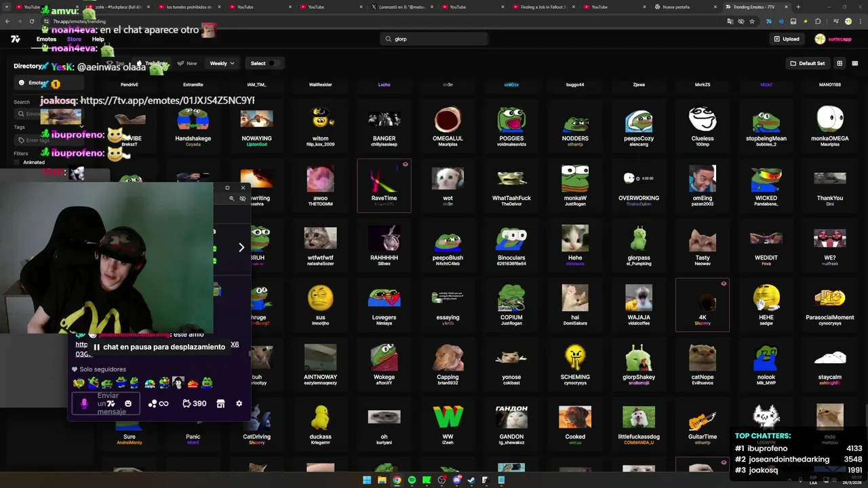Close the popout chat panel
The image size is (868, 488).
point(243,188)
